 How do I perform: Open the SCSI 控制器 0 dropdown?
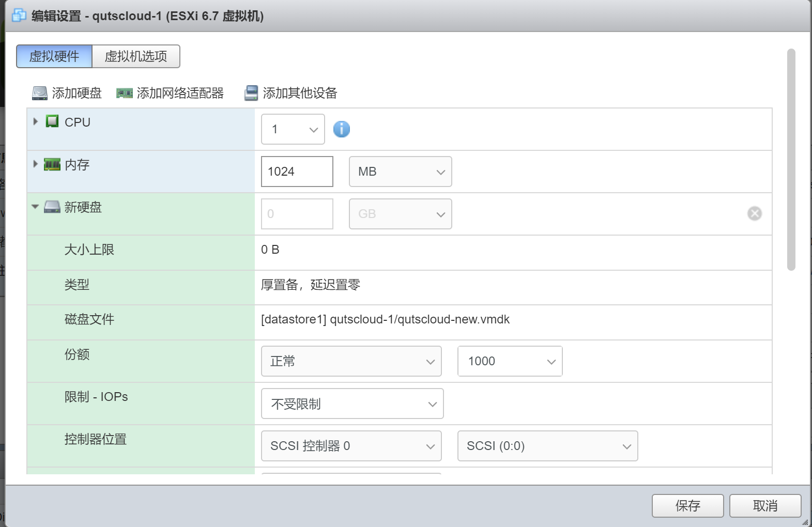(351, 446)
